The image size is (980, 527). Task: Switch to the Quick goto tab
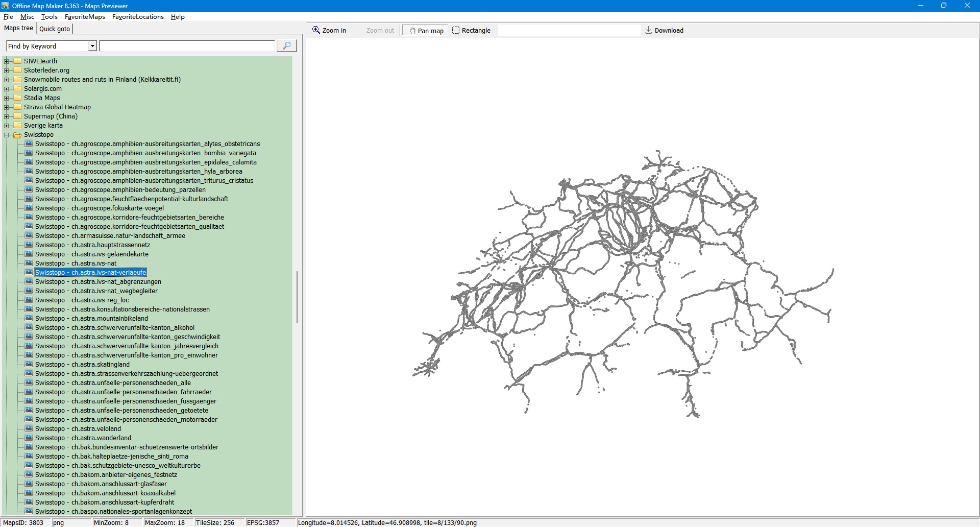coord(55,29)
